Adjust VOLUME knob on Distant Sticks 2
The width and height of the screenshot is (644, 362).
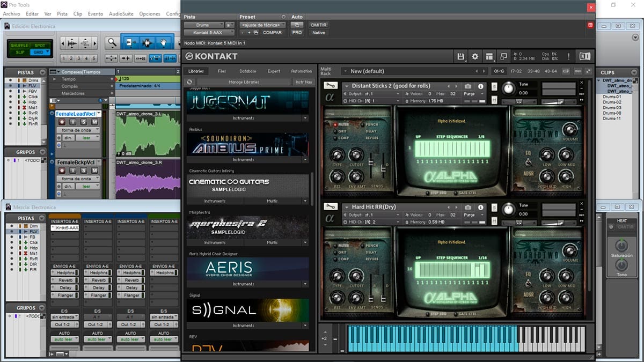pyautogui.click(x=570, y=128)
